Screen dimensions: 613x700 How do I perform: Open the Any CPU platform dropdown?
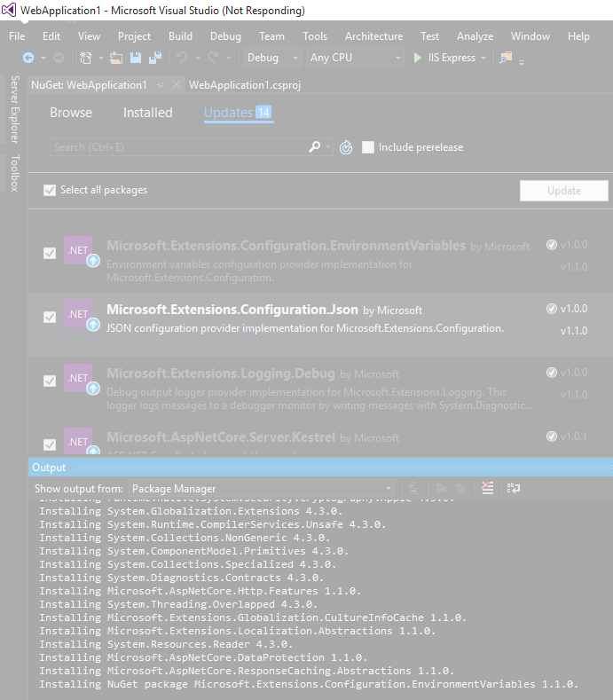355,58
